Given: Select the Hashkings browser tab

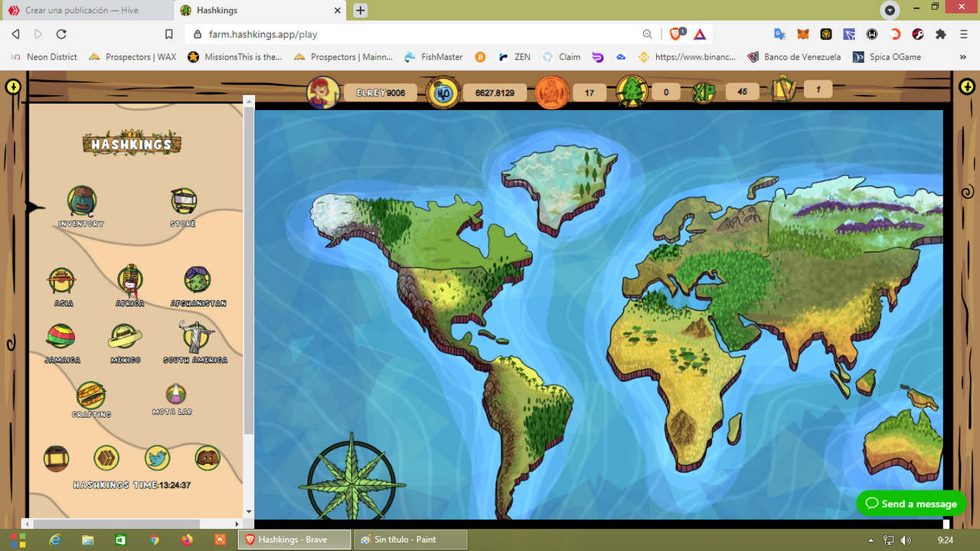Looking at the screenshot, I should click(x=260, y=11).
